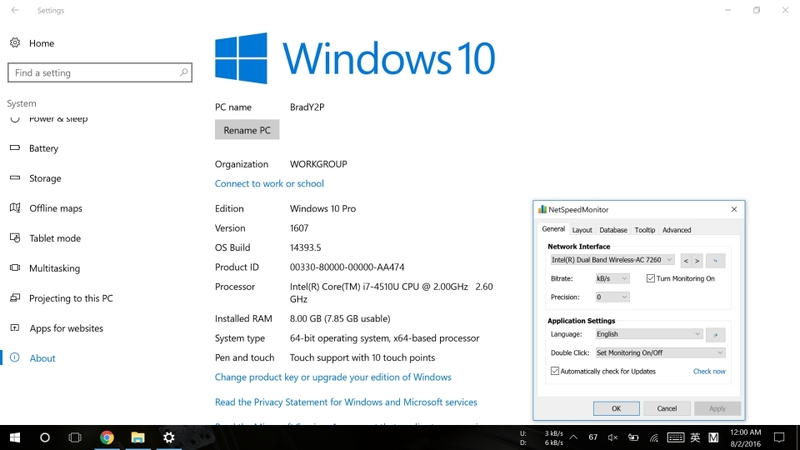Click Check now for updates
Image resolution: width=800 pixels, height=450 pixels.
(x=709, y=371)
